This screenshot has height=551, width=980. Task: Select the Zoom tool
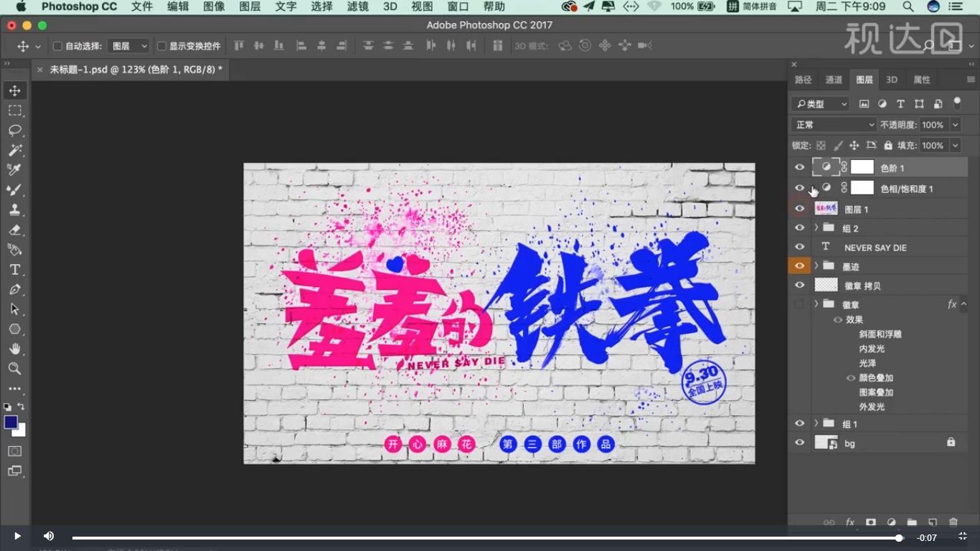coord(14,369)
